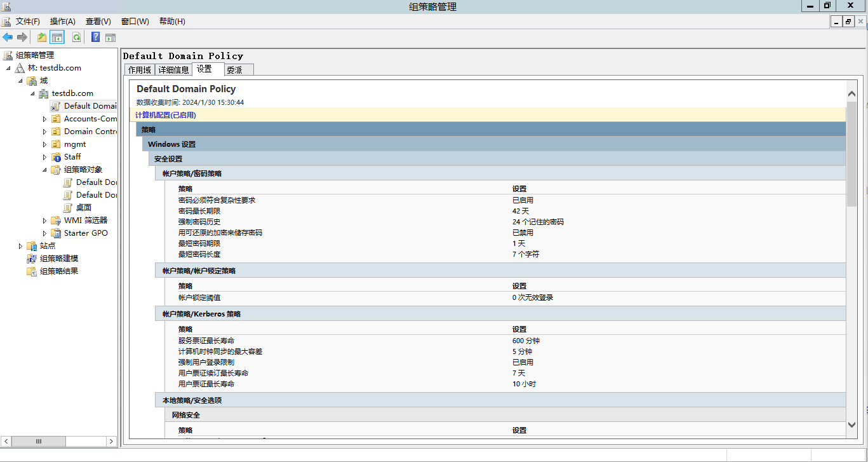Click the WMI 筛选器 filter icon
The height and width of the screenshot is (462, 868).
(56, 221)
